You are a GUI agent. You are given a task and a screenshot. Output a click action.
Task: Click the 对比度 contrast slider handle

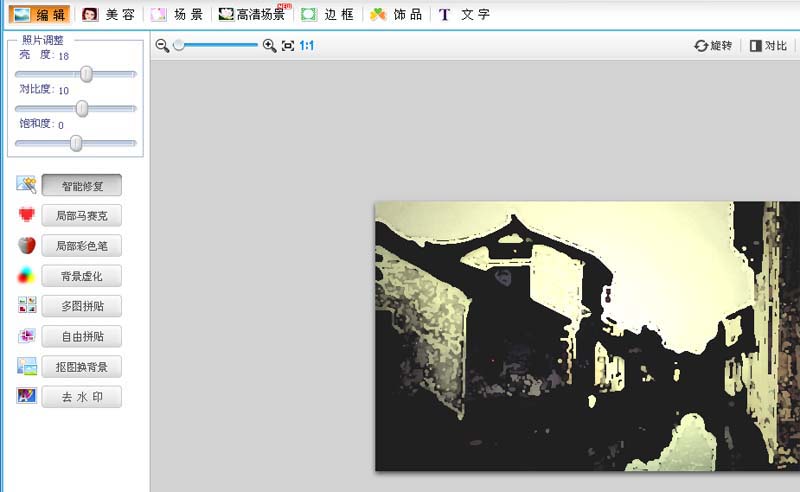coord(82,108)
